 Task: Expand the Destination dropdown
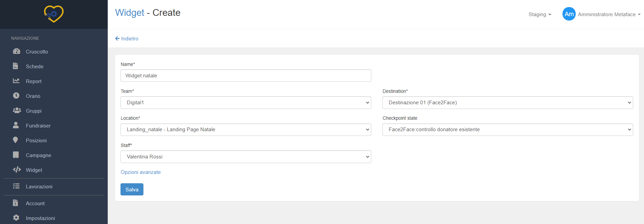(507, 103)
